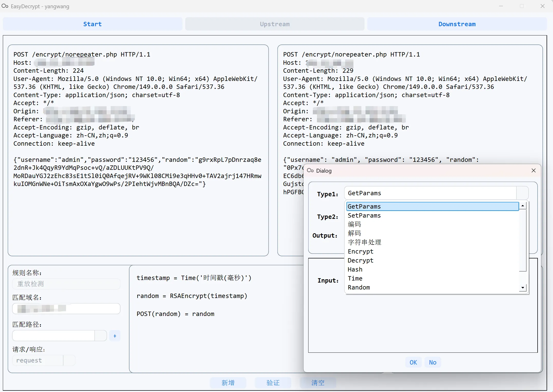The width and height of the screenshot is (553, 392).
Task: Click Content-Length: 229 in the right panel
Action: point(318,70)
